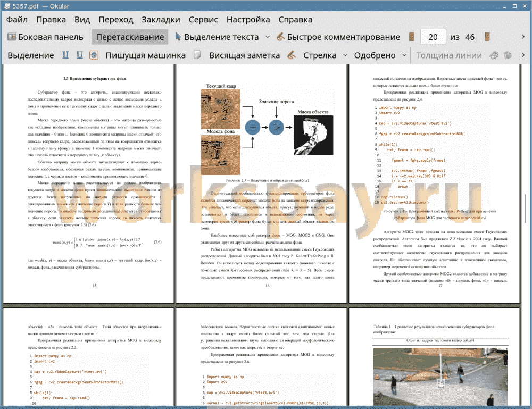Select the Одобрено stamp annotation
The width and height of the screenshot is (532, 409).
click(375, 55)
